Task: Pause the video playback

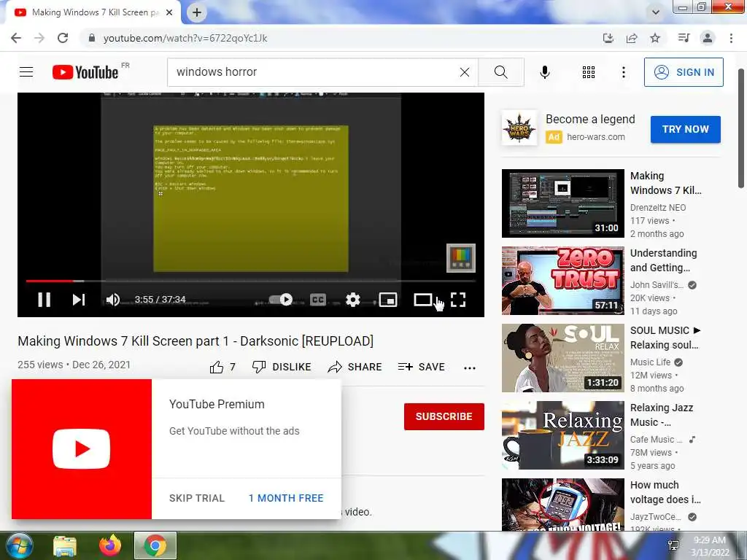Action: [44, 300]
